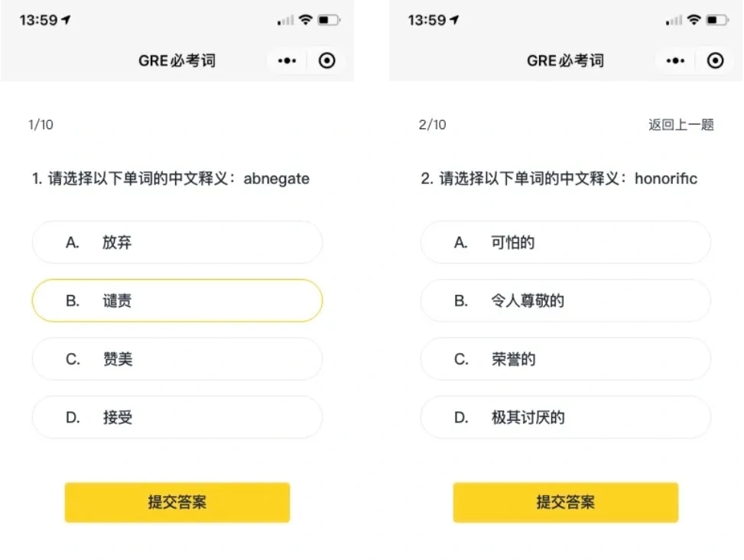Select option B 令人尊敬的 for honorific
This screenshot has height=560, width=744.
[566, 300]
